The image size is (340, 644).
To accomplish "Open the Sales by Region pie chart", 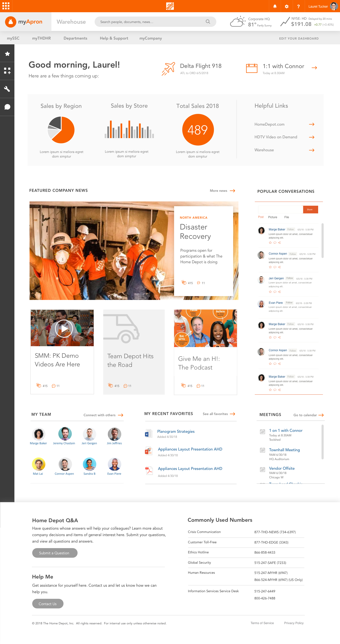I will pyautogui.click(x=61, y=130).
